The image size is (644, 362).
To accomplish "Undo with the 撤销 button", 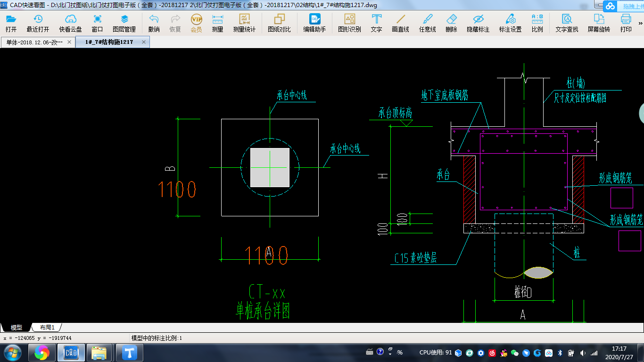I will point(154,22).
